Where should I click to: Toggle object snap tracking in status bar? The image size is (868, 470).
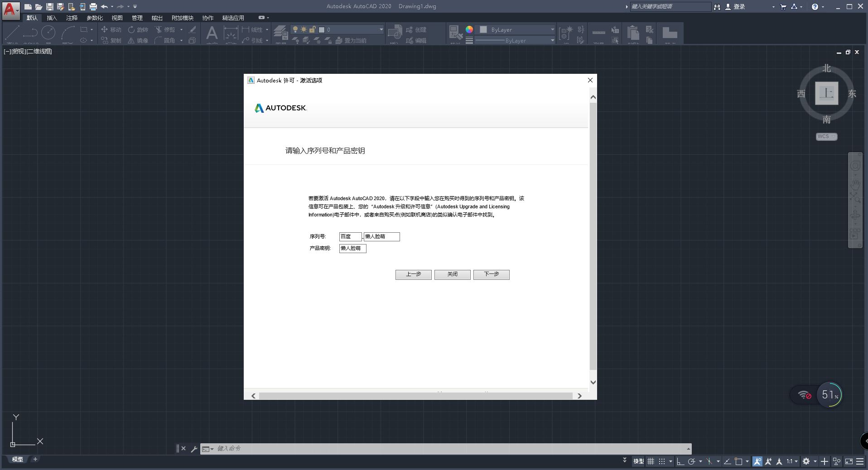[x=727, y=461]
